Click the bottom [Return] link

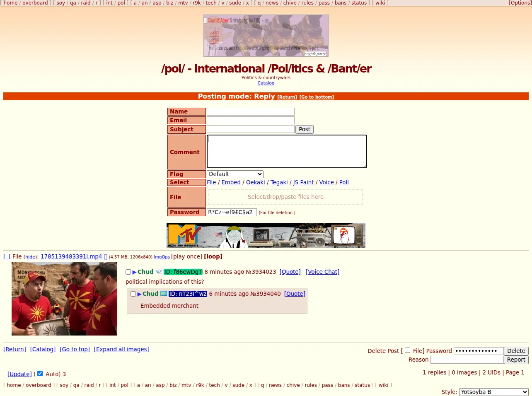coord(15,350)
